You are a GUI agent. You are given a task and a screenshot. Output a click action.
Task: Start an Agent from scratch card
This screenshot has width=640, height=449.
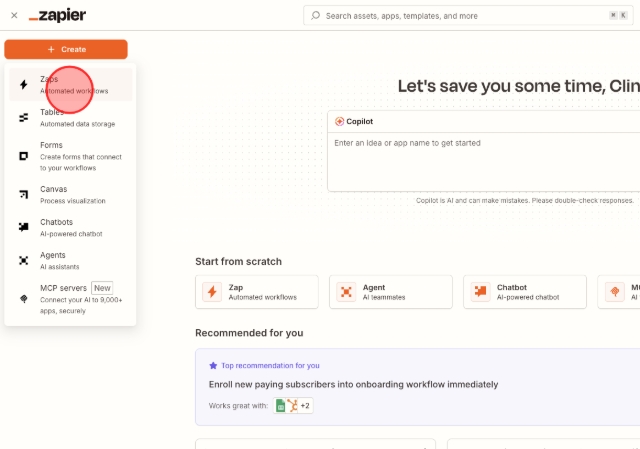coord(391,292)
